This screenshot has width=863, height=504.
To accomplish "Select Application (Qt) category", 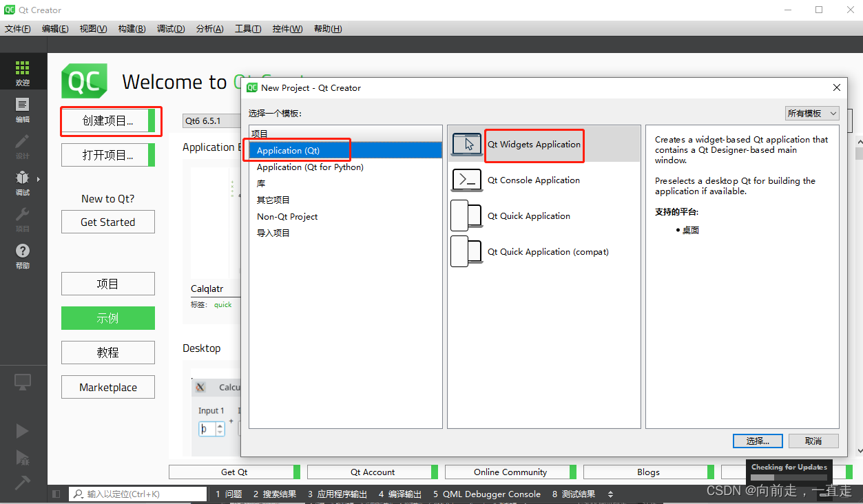I will coord(345,150).
